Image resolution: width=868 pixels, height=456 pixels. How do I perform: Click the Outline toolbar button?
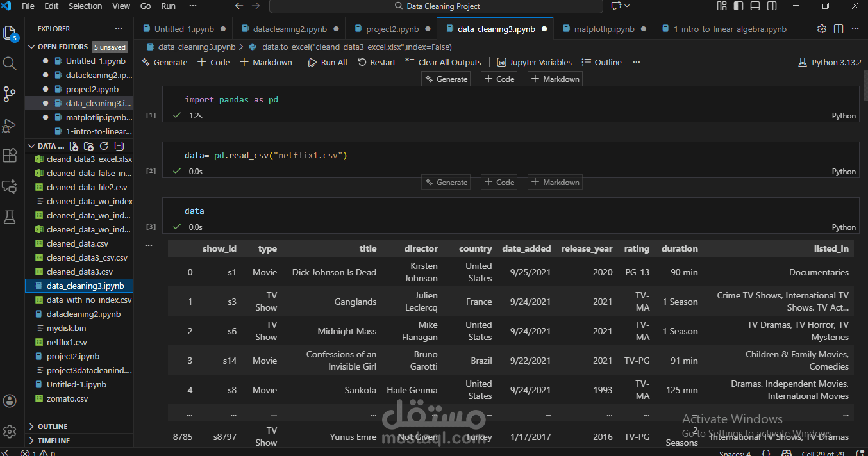tap(601, 62)
